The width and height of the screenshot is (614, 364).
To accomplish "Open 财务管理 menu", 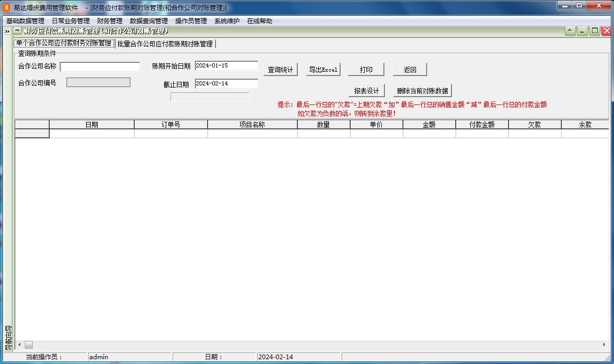I will click(x=110, y=21).
